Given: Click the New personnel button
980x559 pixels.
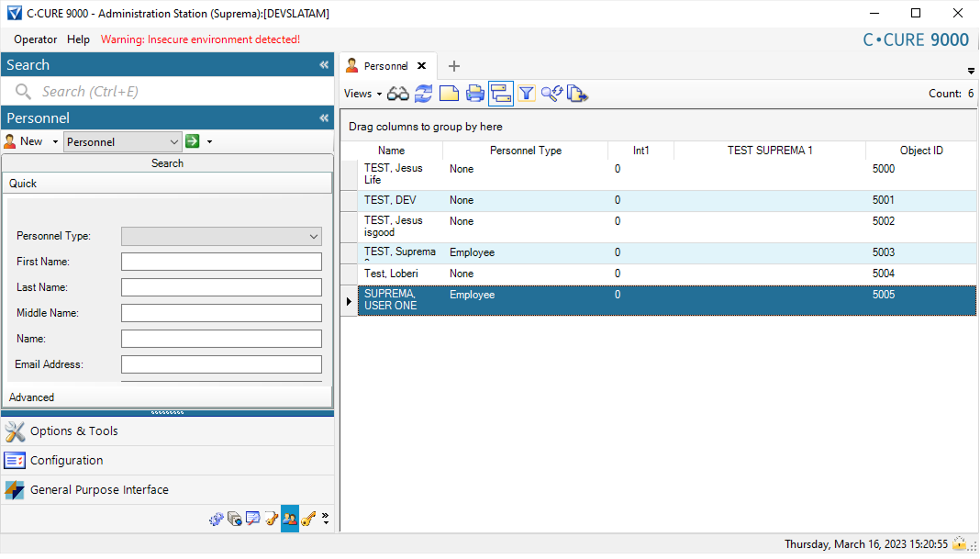Looking at the screenshot, I should click(x=25, y=141).
